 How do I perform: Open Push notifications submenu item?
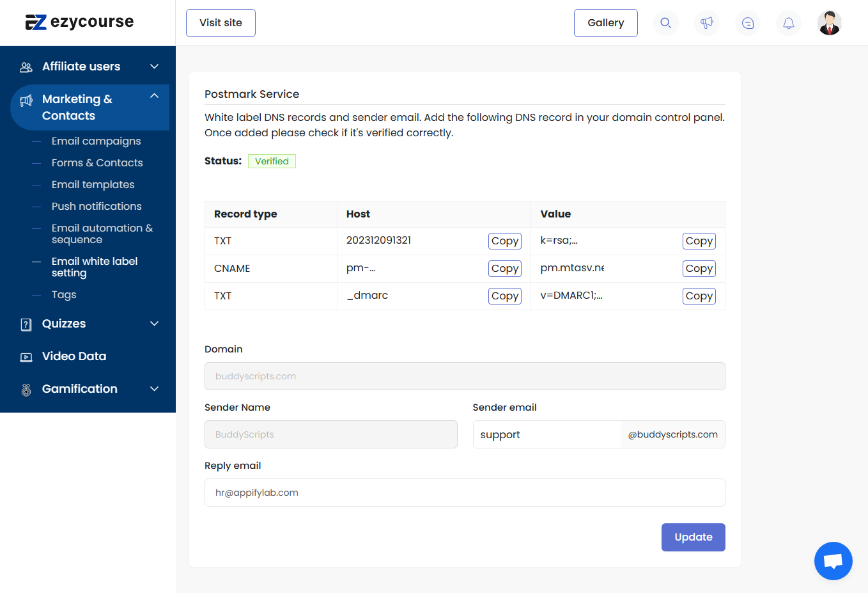click(x=97, y=206)
